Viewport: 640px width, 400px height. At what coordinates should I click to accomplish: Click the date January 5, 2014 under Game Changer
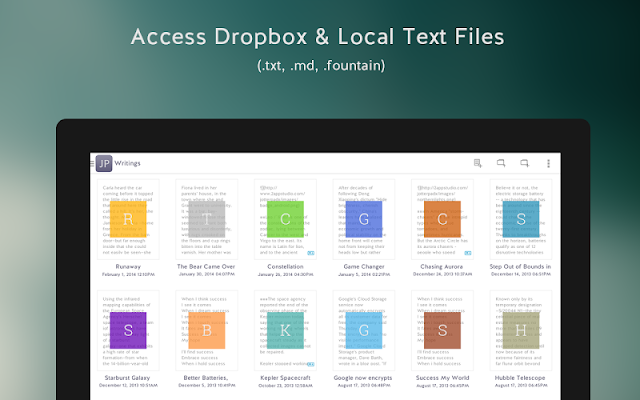point(364,275)
